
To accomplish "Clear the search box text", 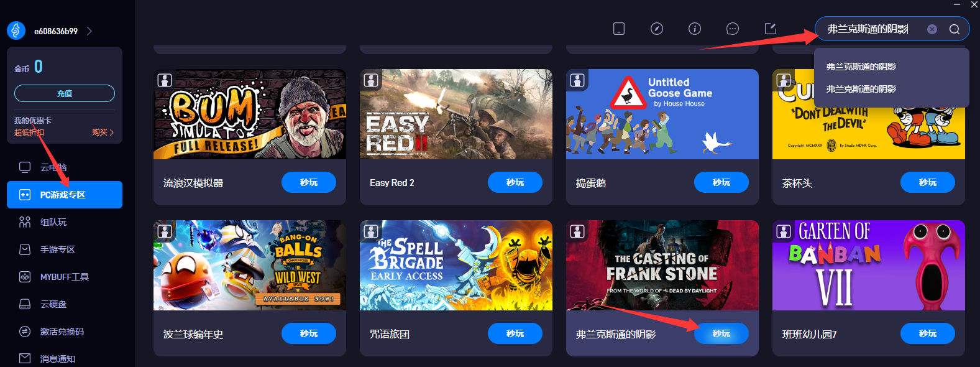I will (932, 29).
